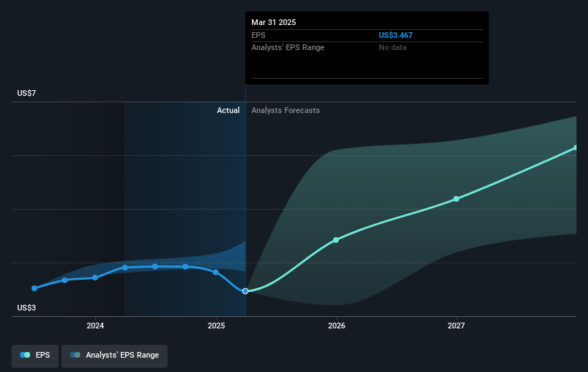Click the US$3 y-axis label

tap(26, 308)
